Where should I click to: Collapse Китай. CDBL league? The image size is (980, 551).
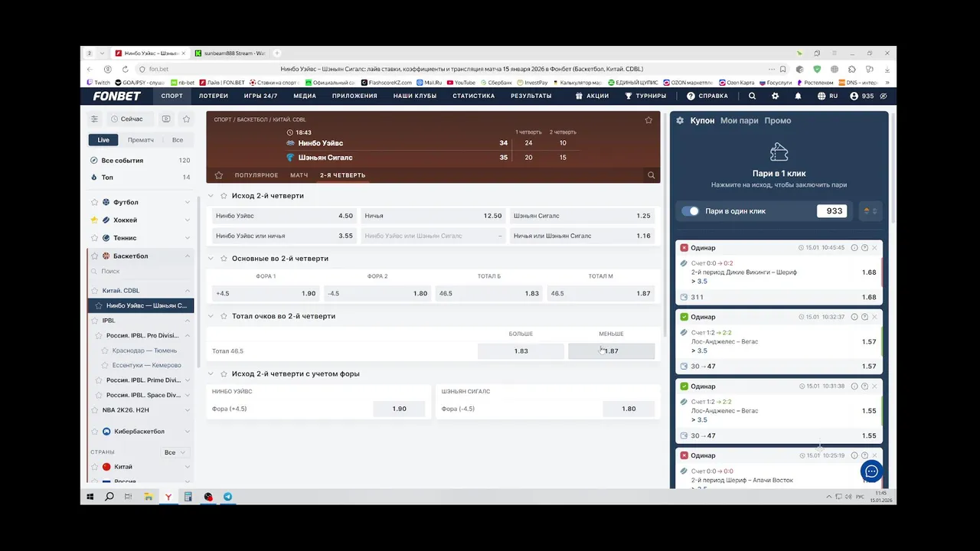click(x=188, y=291)
